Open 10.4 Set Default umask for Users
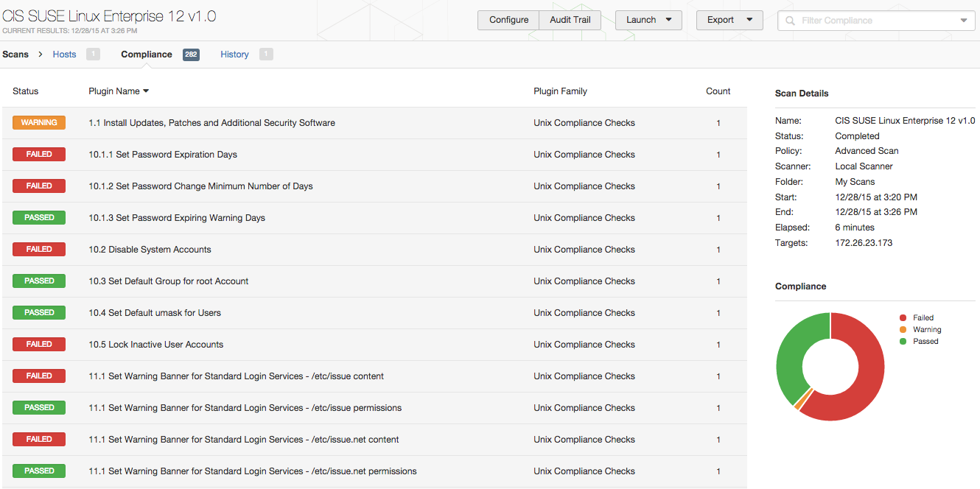The height and width of the screenshot is (489, 980). tap(374, 313)
